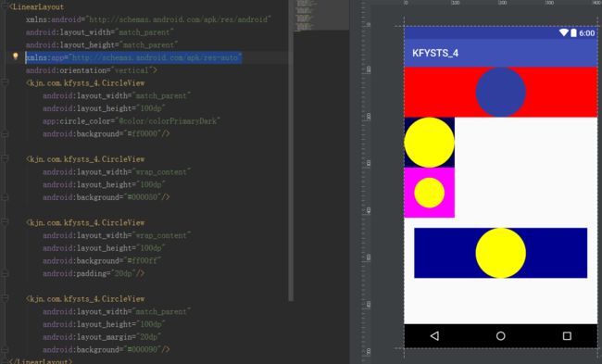Click the editor's vertical scrollbar
602x364 pixels.
(x=291, y=151)
